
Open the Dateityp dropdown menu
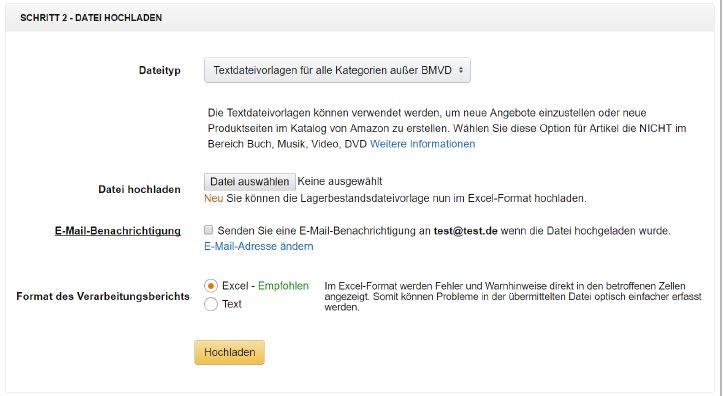coord(337,71)
